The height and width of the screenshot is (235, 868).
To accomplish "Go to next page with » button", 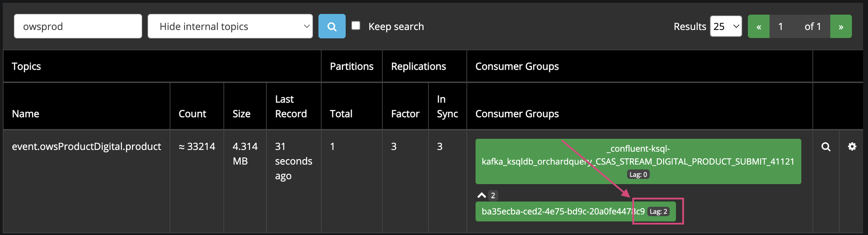I will coord(841,26).
